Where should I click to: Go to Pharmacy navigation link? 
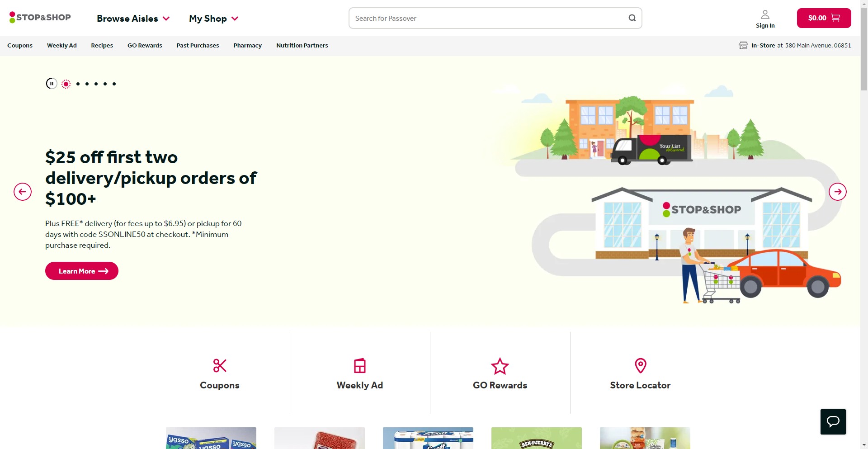pyautogui.click(x=247, y=45)
